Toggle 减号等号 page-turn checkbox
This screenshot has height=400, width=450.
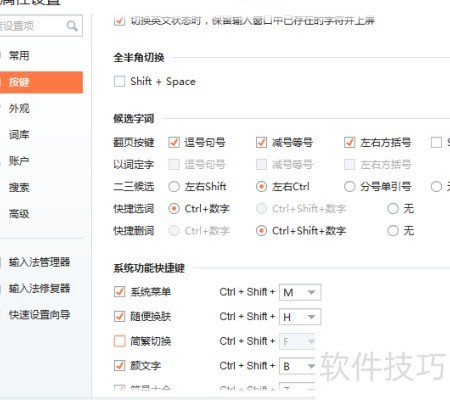click(x=261, y=142)
